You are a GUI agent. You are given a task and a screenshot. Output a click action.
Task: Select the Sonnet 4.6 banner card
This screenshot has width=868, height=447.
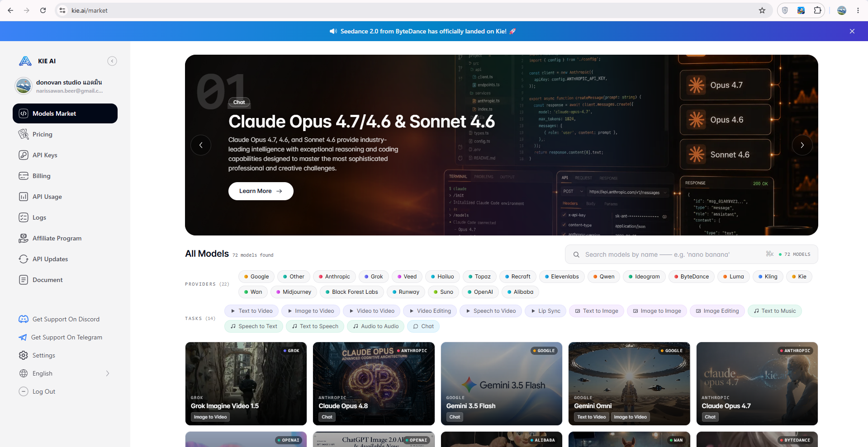pyautogui.click(x=726, y=155)
